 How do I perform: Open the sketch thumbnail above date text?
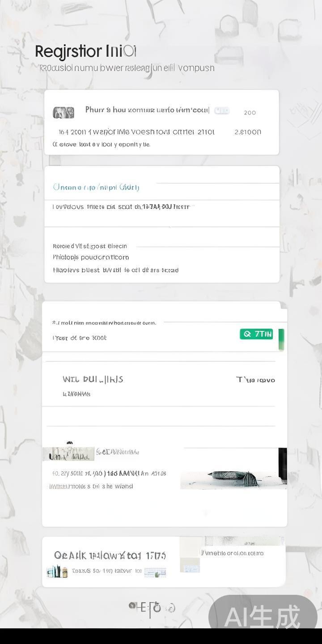coord(68,453)
